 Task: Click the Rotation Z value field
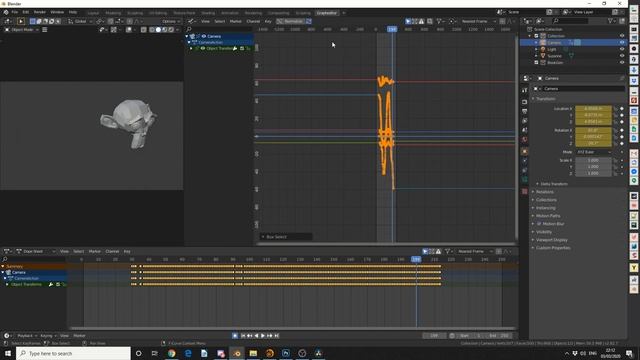click(593, 143)
